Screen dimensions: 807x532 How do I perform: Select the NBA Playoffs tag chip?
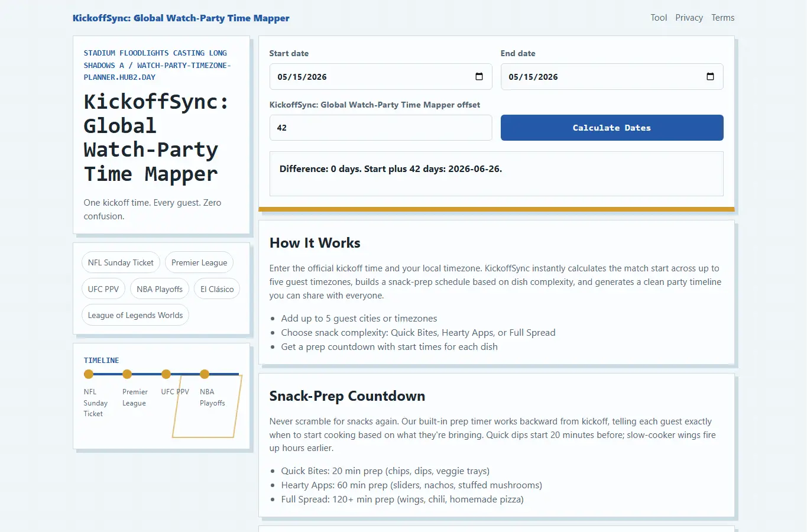(160, 289)
